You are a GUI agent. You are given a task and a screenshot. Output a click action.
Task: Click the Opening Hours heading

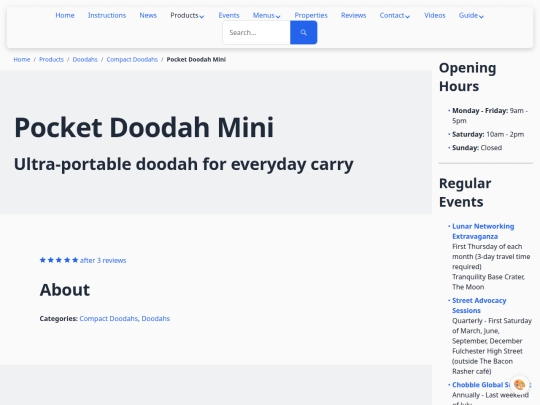[x=467, y=77]
